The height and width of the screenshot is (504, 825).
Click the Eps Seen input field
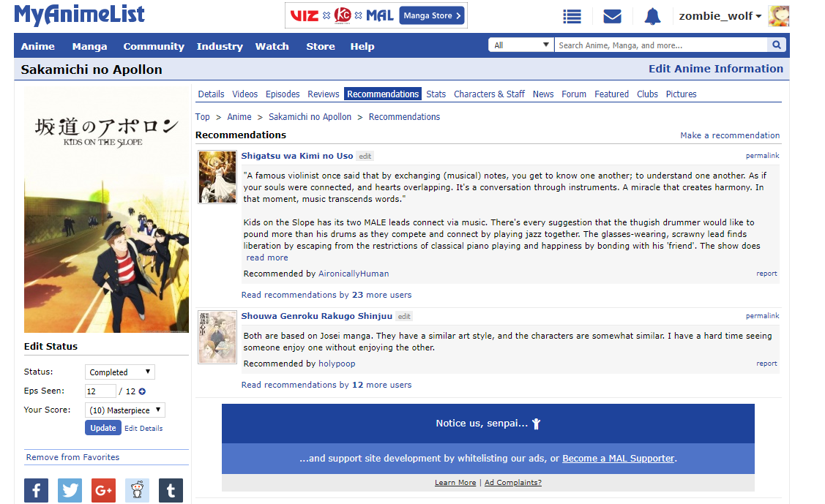101,391
